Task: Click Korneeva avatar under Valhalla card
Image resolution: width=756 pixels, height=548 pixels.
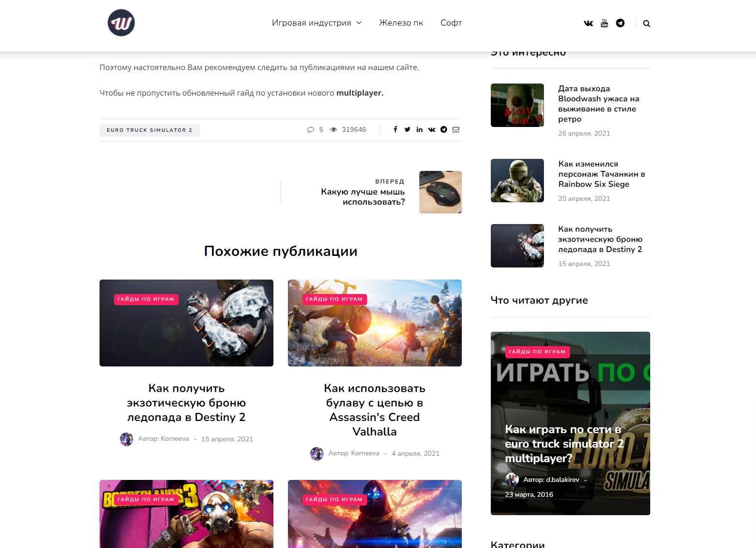Action: [317, 454]
